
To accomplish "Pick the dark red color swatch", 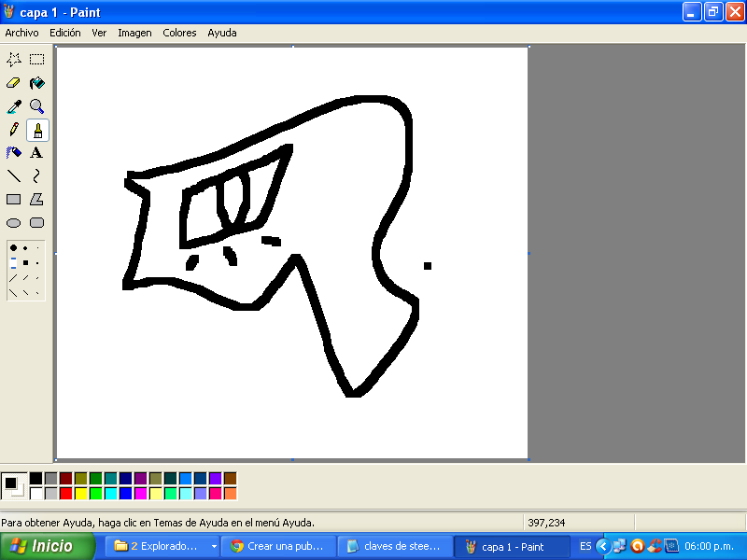I will point(65,478).
